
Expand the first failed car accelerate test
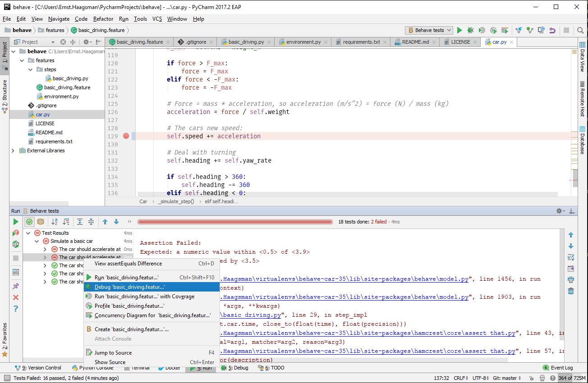[45, 249]
